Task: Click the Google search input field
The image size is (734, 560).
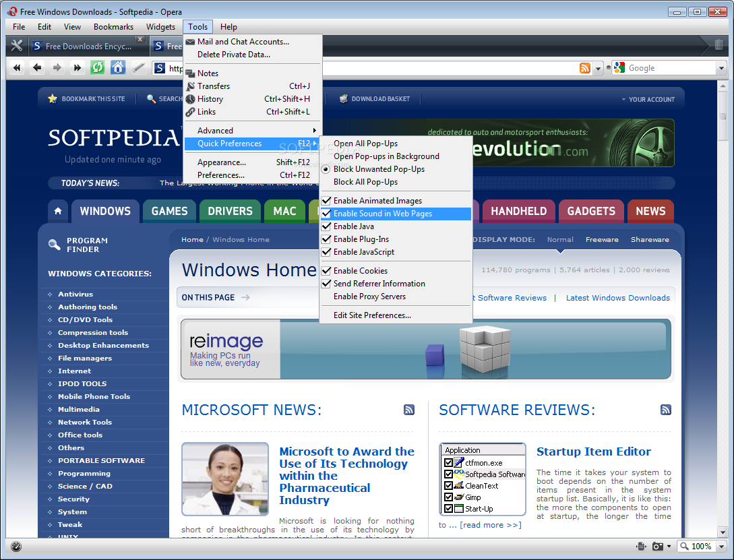Action: (671, 68)
